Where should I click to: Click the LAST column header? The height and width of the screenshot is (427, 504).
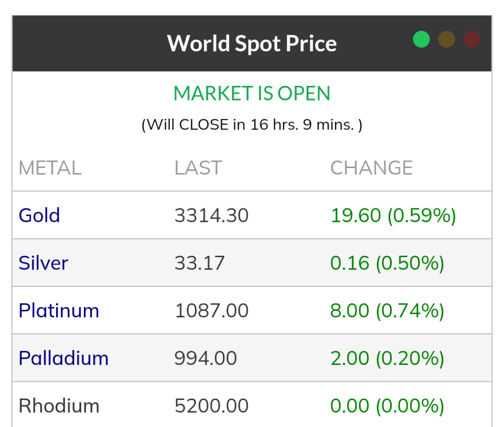pos(198,168)
